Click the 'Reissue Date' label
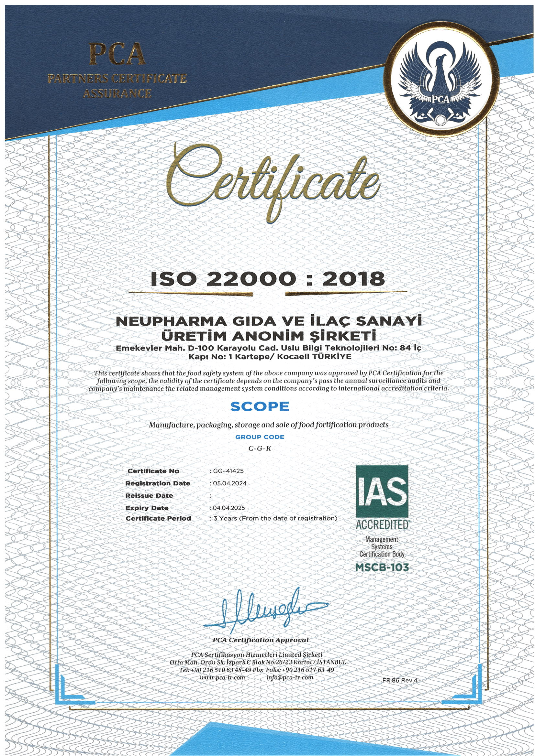Viewport: 535px width, 756px height. 149,496
